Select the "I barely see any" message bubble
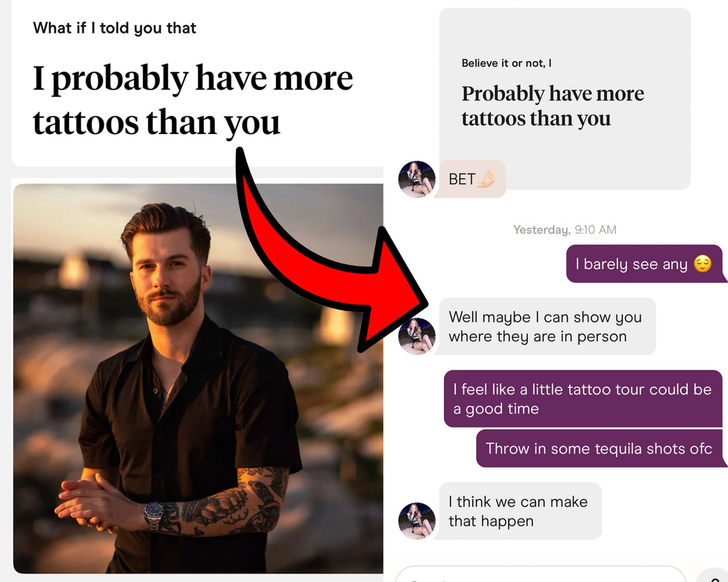Viewport: 728px width, 582px height. tap(644, 264)
